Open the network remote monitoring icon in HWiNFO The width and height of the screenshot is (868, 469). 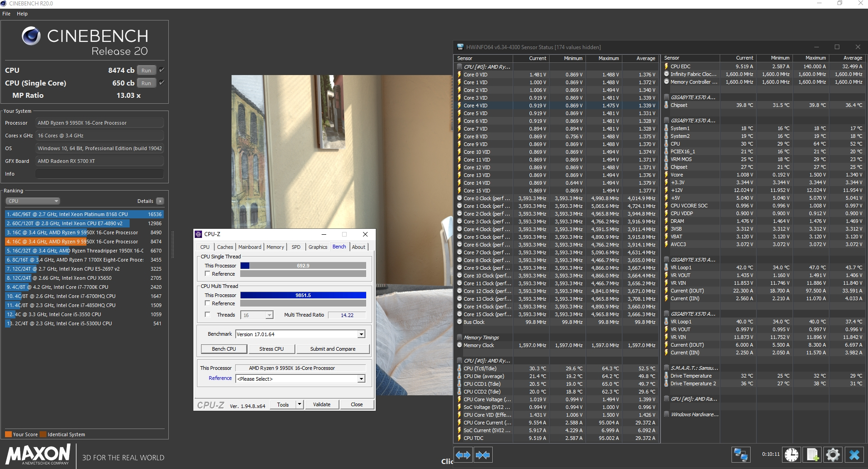(741, 454)
